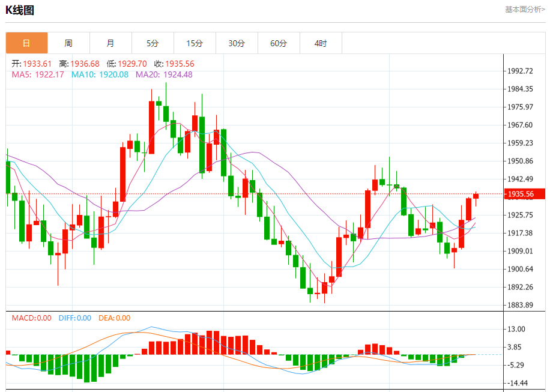Click the 1917.38 price axis label
550x392 pixels.
click(x=520, y=233)
